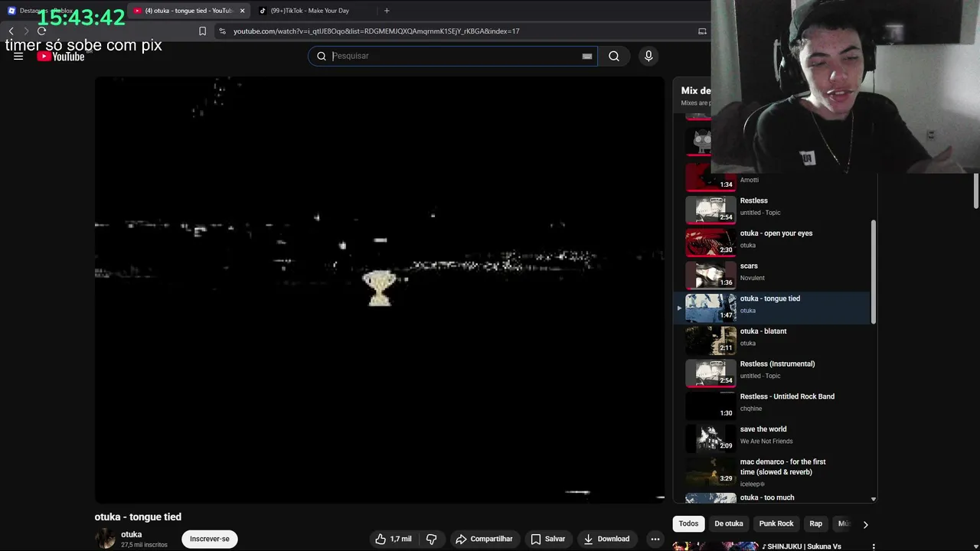The image size is (980, 551).
Task: Show more filter chips with right chevron
Action: [865, 524]
